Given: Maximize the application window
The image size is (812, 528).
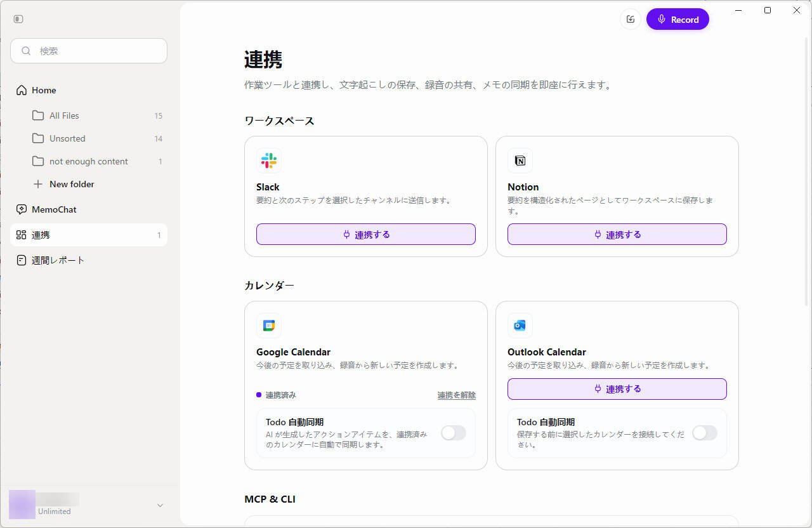Looking at the screenshot, I should [x=768, y=10].
